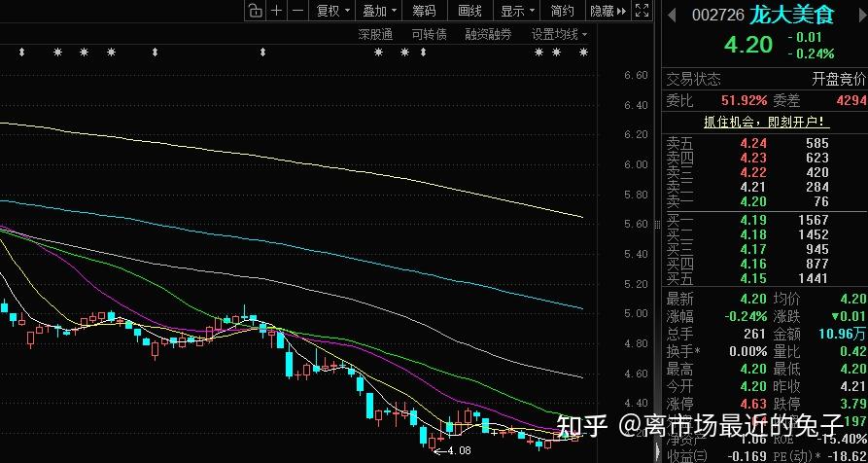Click the 金额 value 10.96万
Image resolution: width=868 pixels, height=463 pixels.
tap(843, 334)
